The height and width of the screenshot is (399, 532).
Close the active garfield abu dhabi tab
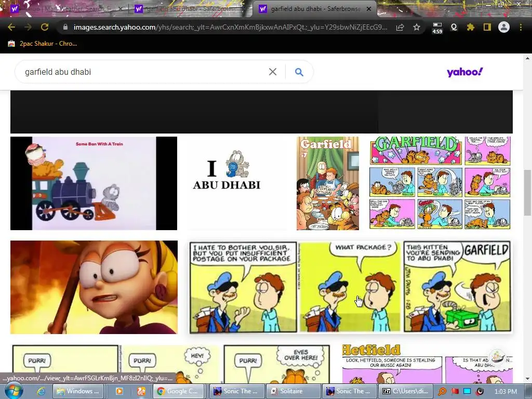tap(369, 9)
